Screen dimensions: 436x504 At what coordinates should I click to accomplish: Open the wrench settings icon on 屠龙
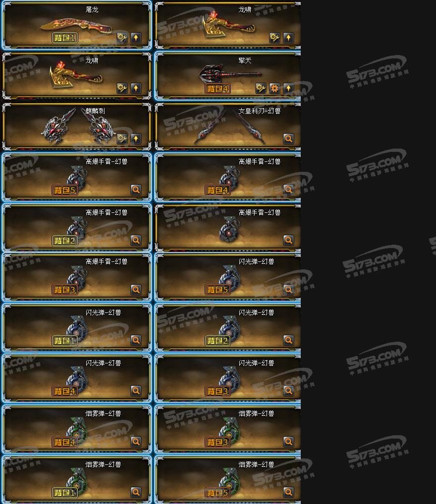tap(122, 38)
